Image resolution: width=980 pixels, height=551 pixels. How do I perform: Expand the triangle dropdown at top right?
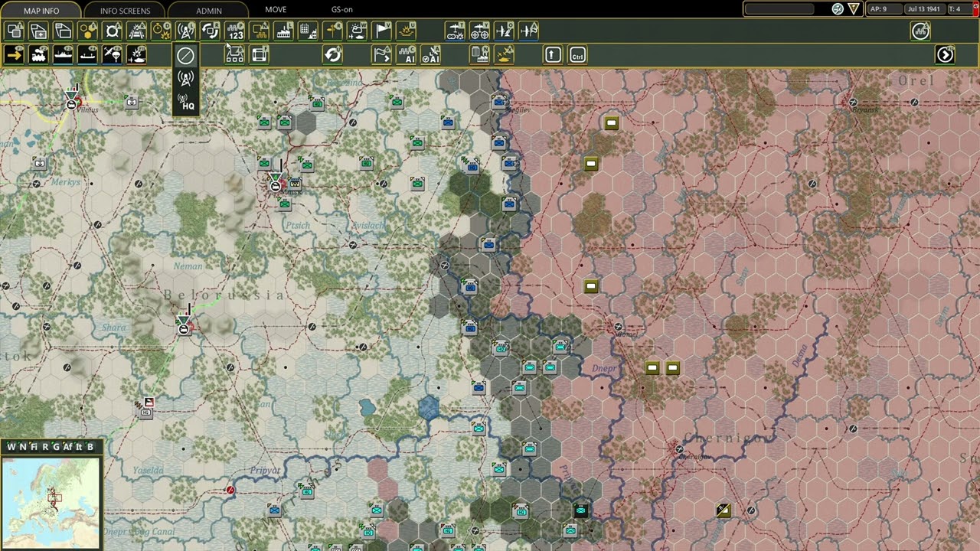854,9
